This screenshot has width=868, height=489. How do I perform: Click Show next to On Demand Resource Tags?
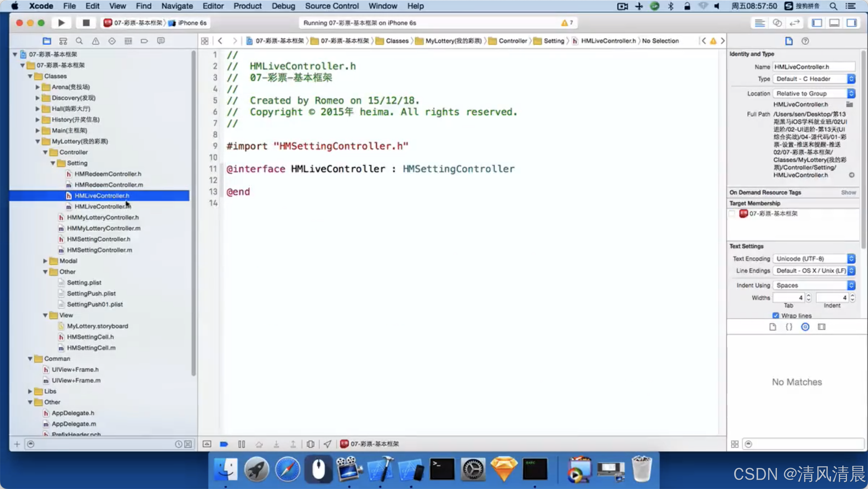pyautogui.click(x=848, y=192)
